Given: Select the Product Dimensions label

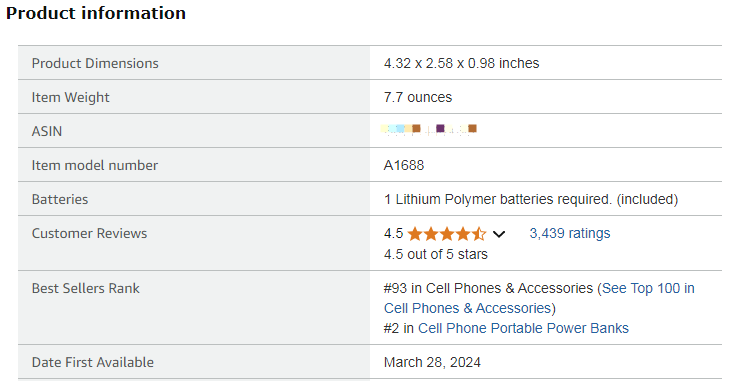Looking at the screenshot, I should (x=95, y=63).
